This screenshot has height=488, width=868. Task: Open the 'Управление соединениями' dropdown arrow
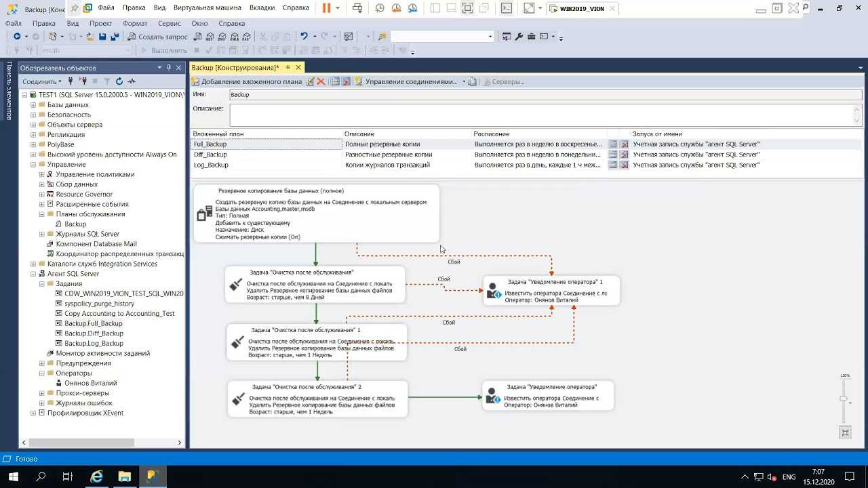pyautogui.click(x=465, y=81)
